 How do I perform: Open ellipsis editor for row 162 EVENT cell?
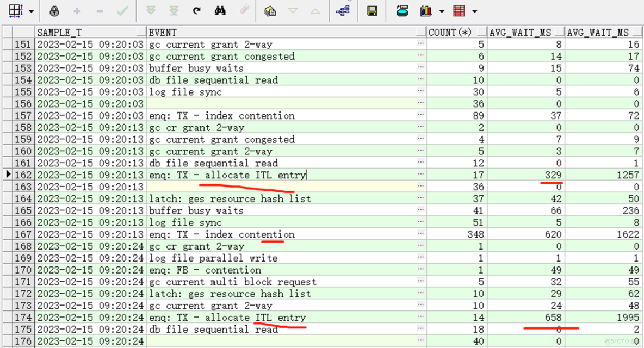click(x=420, y=174)
